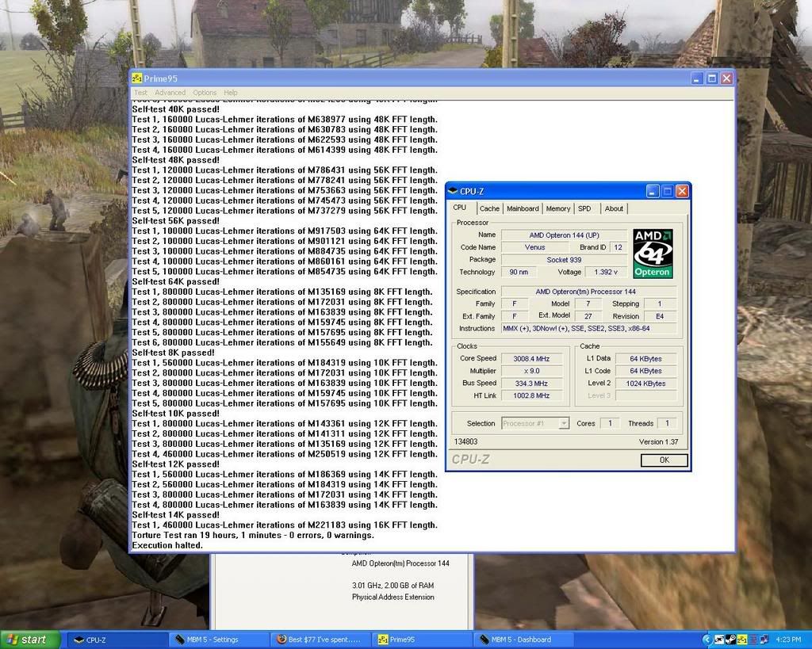Click the white tray icon beside the chevron

coord(719,639)
